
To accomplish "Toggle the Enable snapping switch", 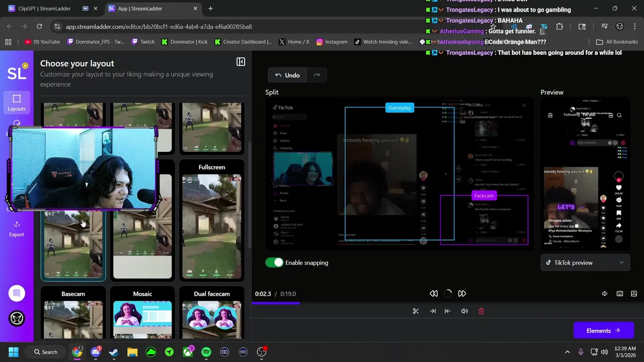I will point(274,262).
